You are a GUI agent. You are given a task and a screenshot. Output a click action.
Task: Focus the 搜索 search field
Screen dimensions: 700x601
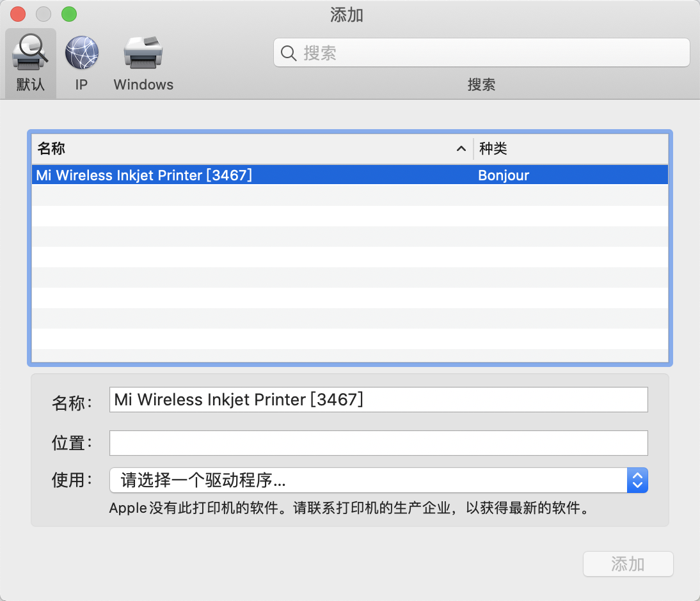coord(482,52)
